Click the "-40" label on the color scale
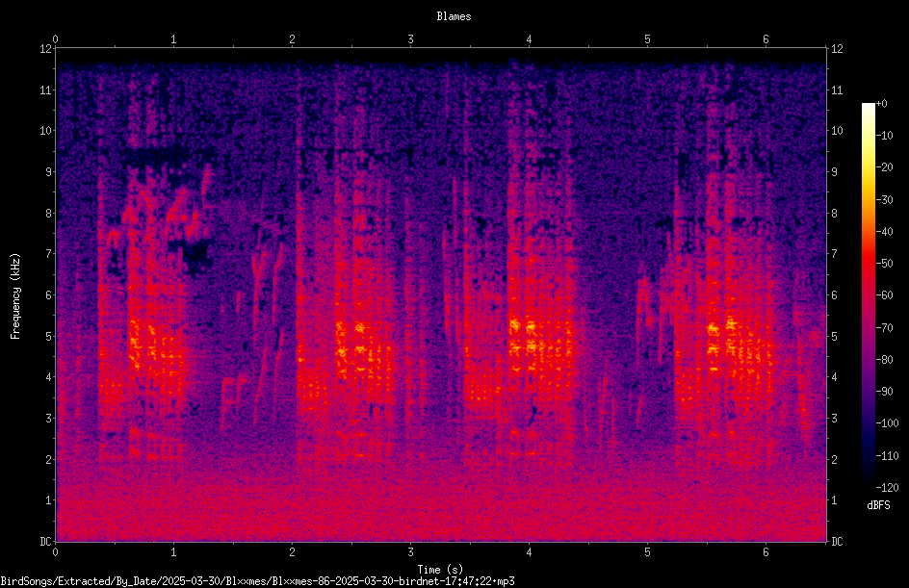This screenshot has height=588, width=909. pyautogui.click(x=884, y=232)
